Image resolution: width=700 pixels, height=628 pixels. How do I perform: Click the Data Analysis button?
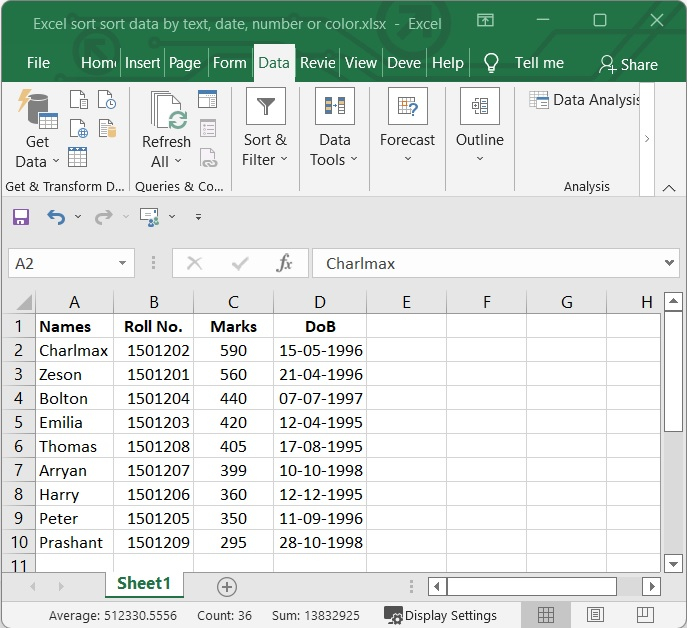pyautogui.click(x=584, y=99)
